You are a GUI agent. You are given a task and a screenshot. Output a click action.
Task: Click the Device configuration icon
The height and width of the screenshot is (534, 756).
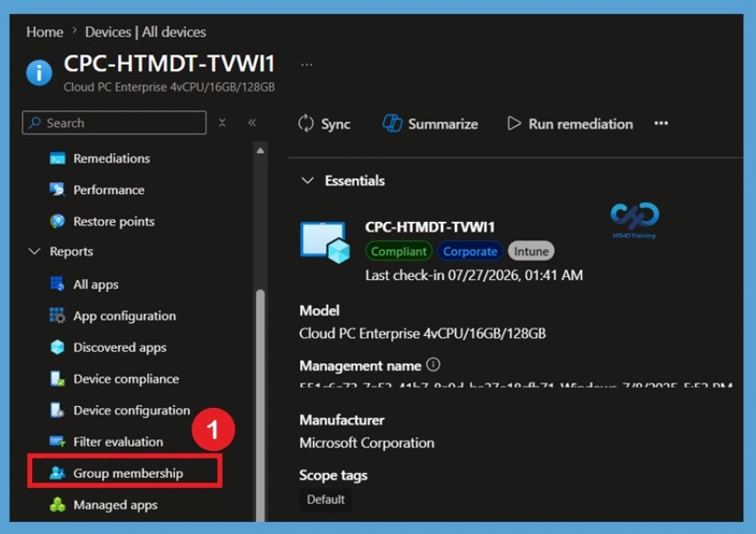click(x=57, y=410)
